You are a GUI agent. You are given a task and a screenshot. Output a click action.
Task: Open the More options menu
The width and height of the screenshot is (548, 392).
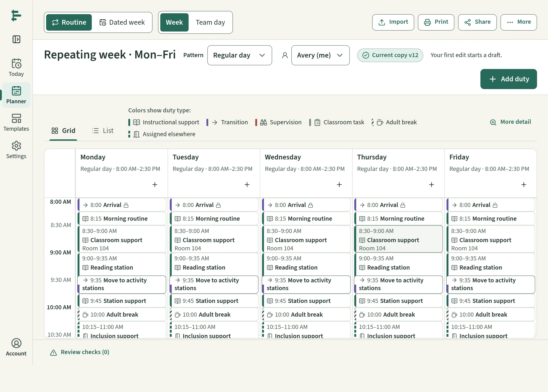pyautogui.click(x=519, y=22)
